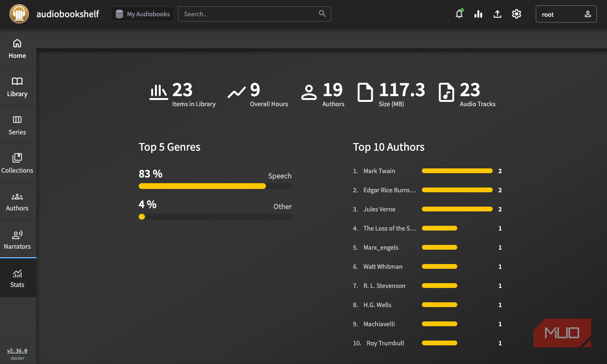This screenshot has width=607, height=364.
Task: Open the My Audiobooks library dropdown
Action: 142,14
